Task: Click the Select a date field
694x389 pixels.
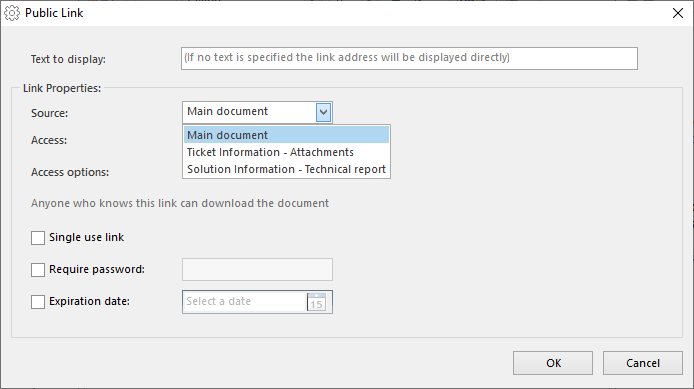Action: [244, 302]
